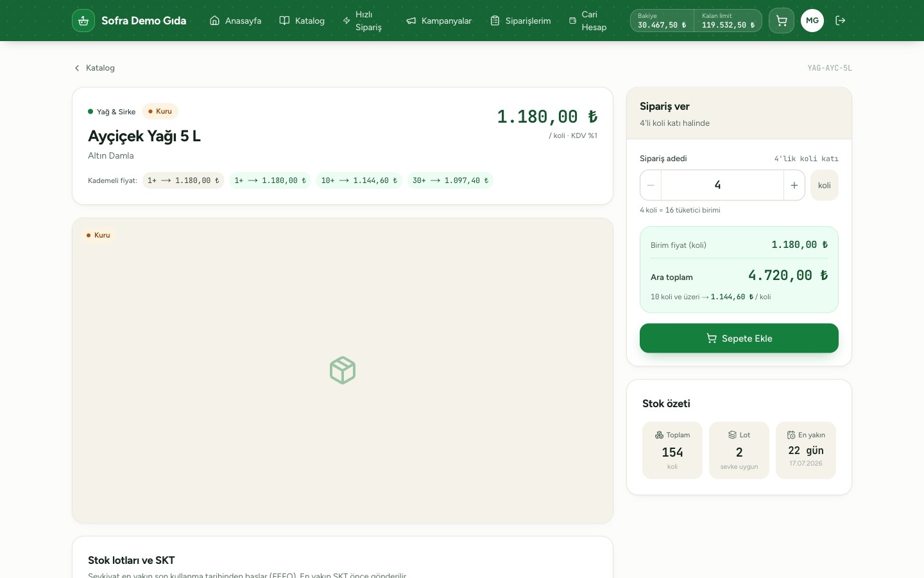Click the koli unit label button
This screenshot has width=924, height=578.
coord(825,185)
